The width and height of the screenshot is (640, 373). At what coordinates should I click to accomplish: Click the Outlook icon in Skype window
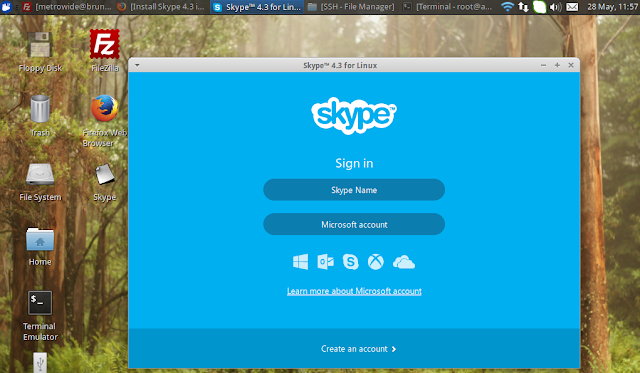pos(325,262)
